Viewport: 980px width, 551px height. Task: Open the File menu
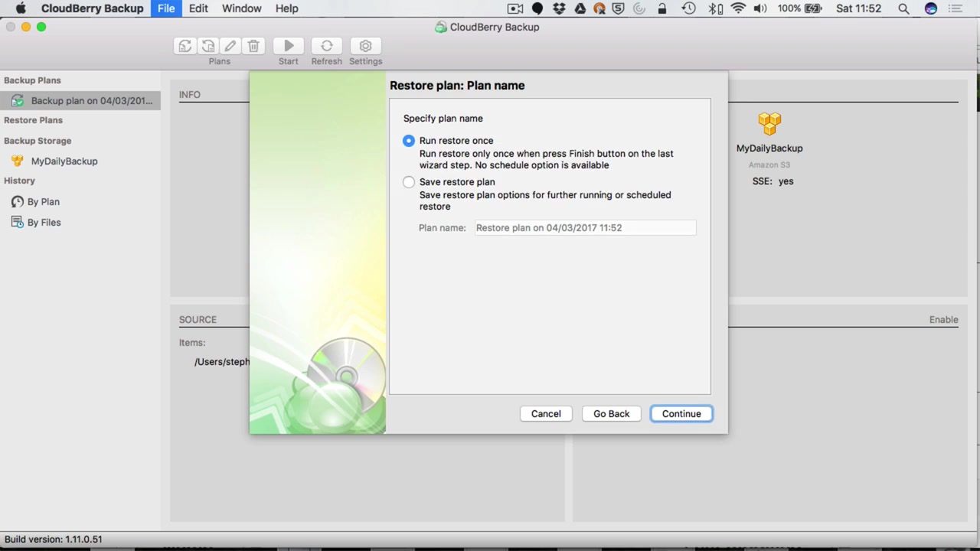pos(166,8)
